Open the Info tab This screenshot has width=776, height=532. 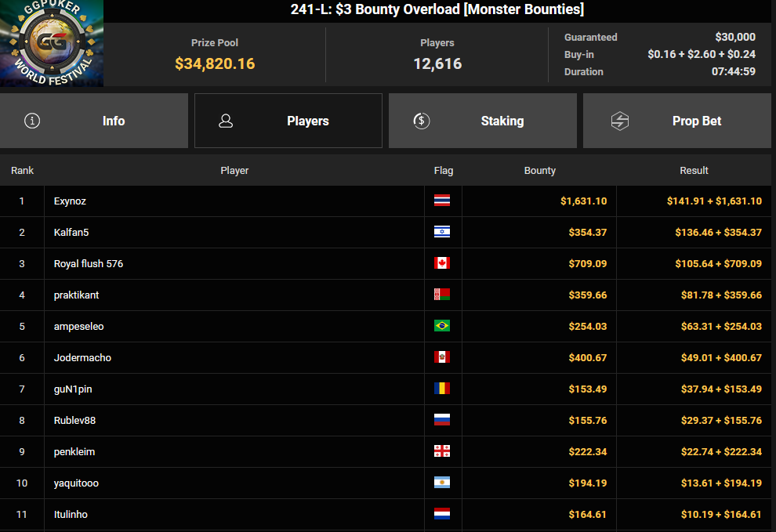94,121
